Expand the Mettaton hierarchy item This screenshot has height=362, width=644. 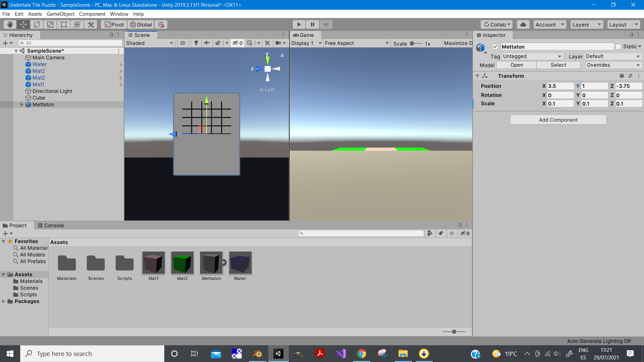coord(22,105)
